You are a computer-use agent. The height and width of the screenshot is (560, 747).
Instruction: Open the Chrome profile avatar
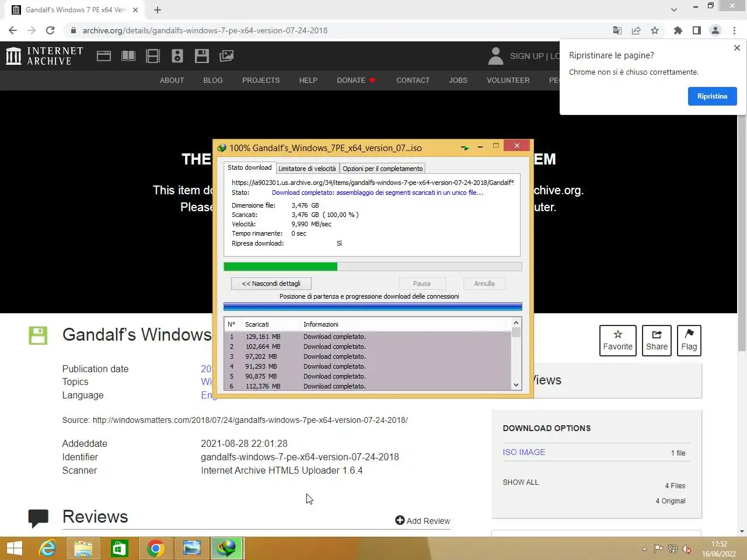(x=715, y=30)
